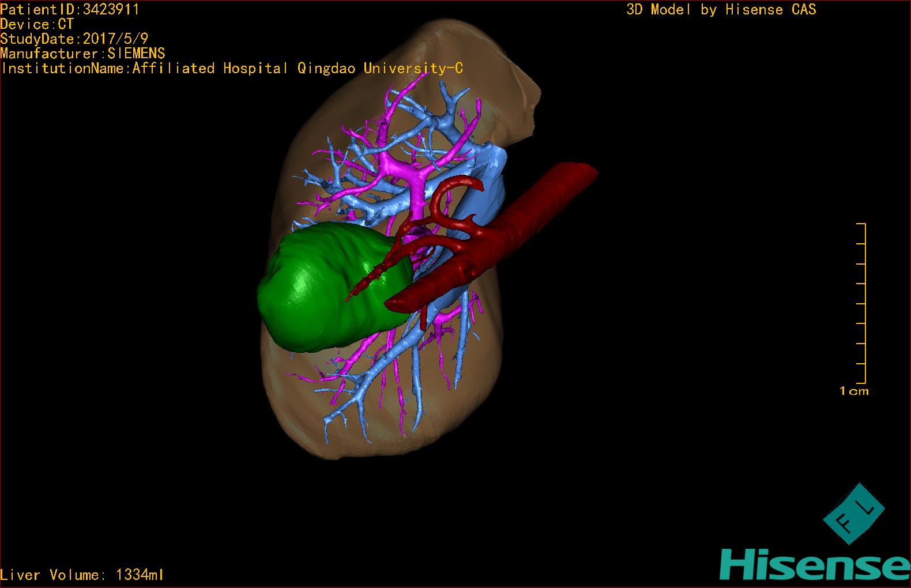Click the StudyDate:2017/5/9 label

point(74,39)
